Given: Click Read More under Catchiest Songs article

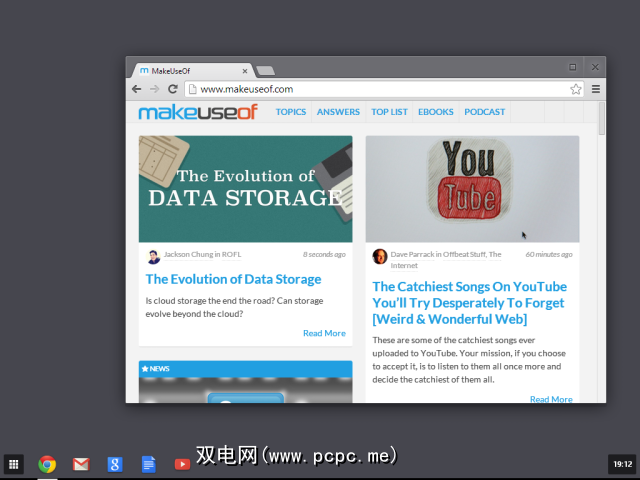Looking at the screenshot, I should click(x=551, y=399).
